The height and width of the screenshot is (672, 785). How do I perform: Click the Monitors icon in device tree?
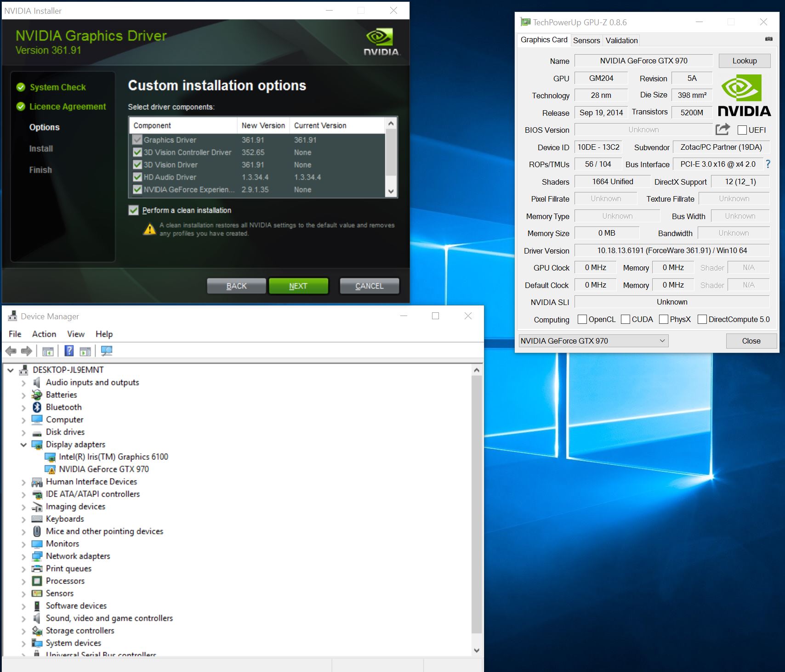(x=37, y=544)
